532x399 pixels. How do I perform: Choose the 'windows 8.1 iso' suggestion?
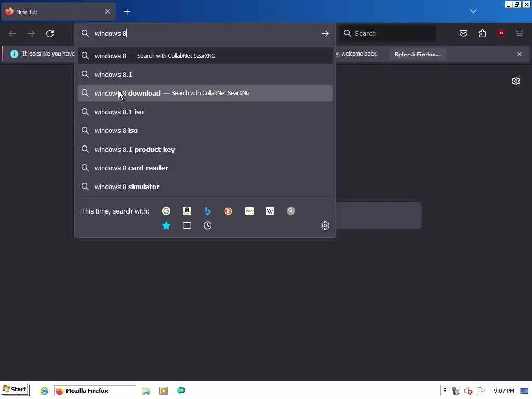coord(205,112)
